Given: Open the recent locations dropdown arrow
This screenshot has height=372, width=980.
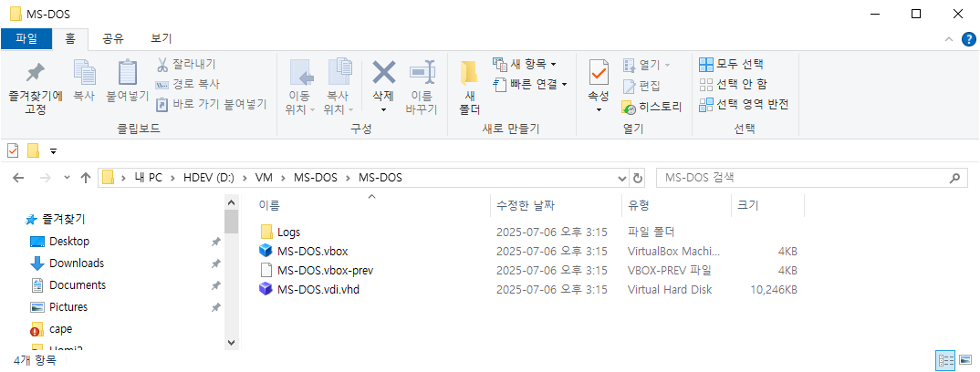Looking at the screenshot, I should [67, 178].
